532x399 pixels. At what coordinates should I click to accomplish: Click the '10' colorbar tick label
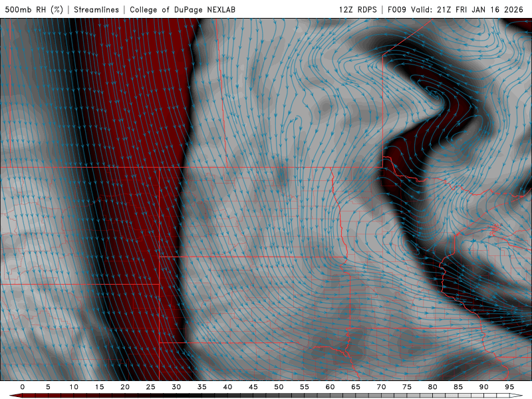coord(74,387)
